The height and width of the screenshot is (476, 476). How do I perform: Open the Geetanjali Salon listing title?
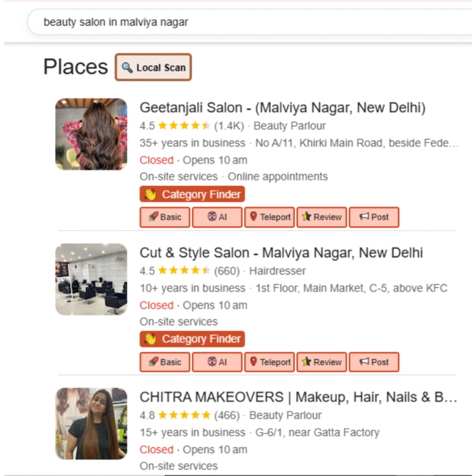coord(282,108)
